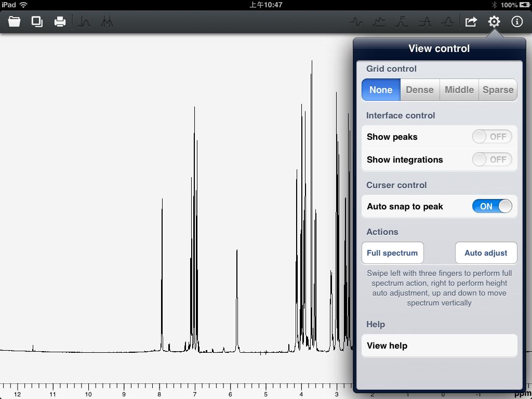Tap the clock showing 10:47
Viewport: 532px width, 399px height.
coord(266,5)
